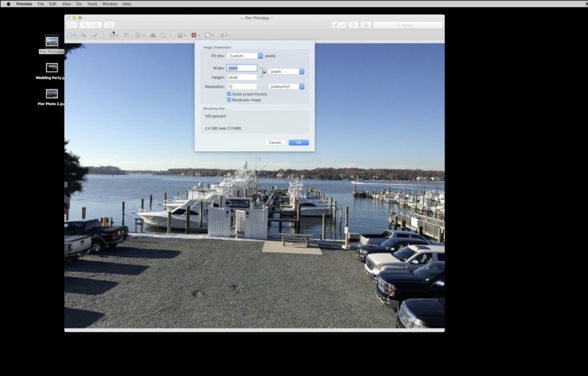The width and height of the screenshot is (588, 376).
Task: Open the Fit into Custom dropdown
Action: 245,56
